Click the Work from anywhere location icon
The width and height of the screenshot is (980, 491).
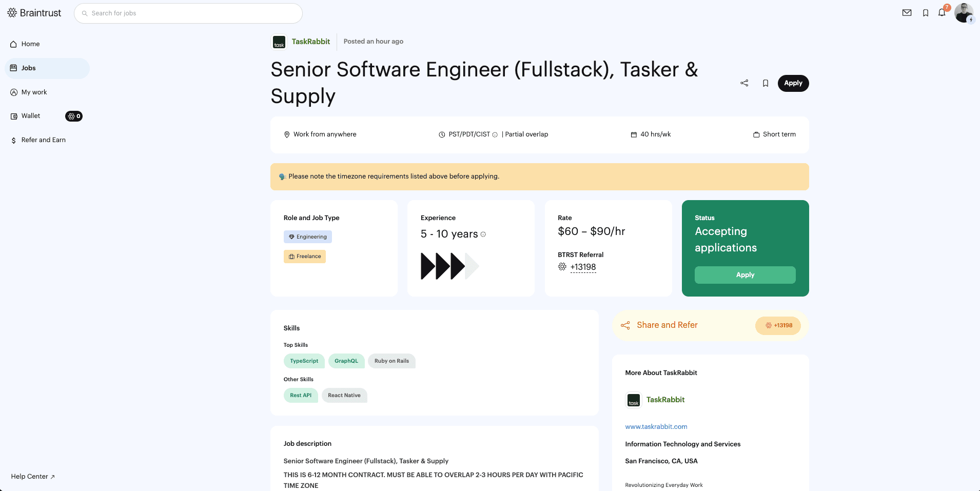(287, 134)
